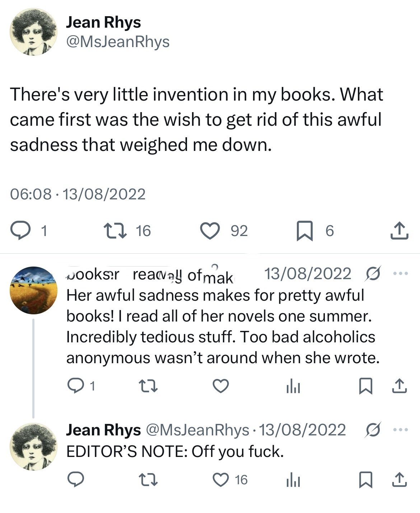The height and width of the screenshot is (513, 420).
Task: View analytics for the EDITOR'S NOTE reply
Action: click(293, 480)
